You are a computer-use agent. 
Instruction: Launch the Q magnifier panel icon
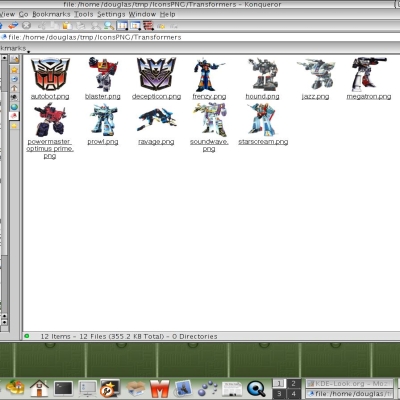[x=256, y=388]
